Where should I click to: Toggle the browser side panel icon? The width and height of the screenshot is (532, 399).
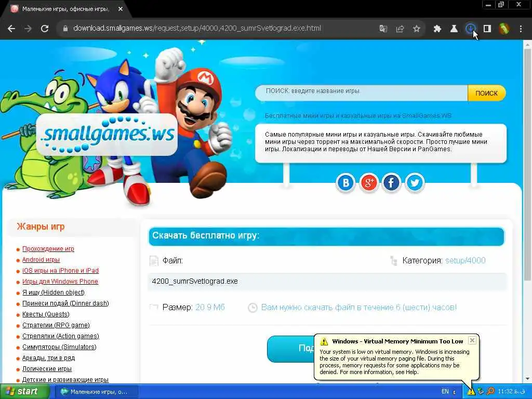(487, 29)
